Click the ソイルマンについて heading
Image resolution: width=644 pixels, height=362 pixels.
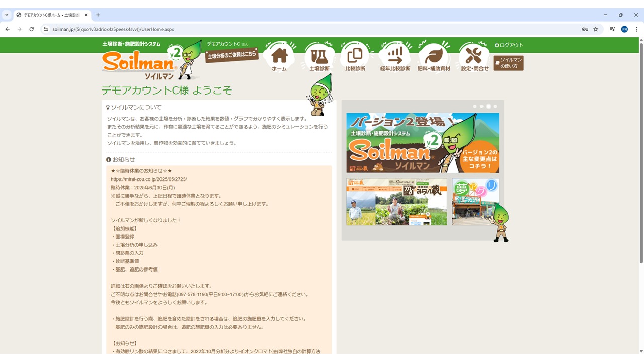click(134, 108)
